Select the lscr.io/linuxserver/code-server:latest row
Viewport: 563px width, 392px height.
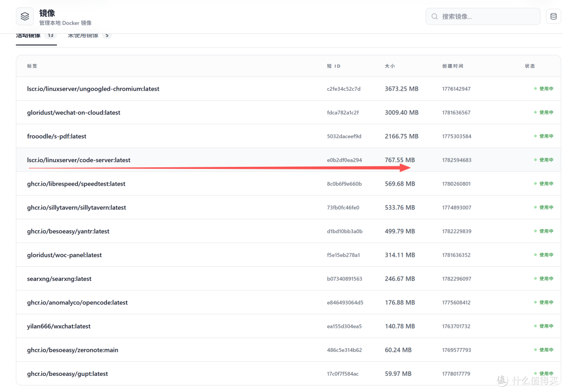click(x=288, y=160)
